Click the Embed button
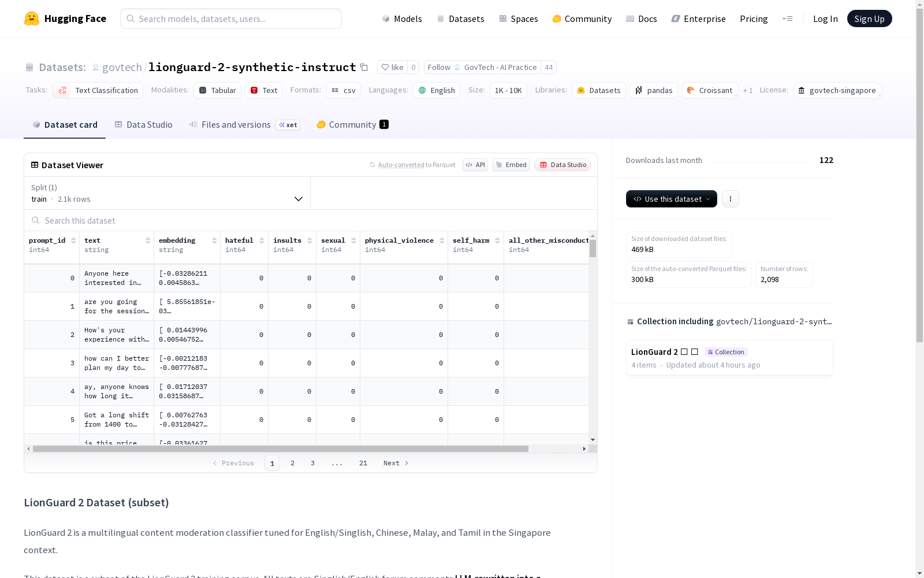Image resolution: width=924 pixels, height=578 pixels. click(511, 165)
